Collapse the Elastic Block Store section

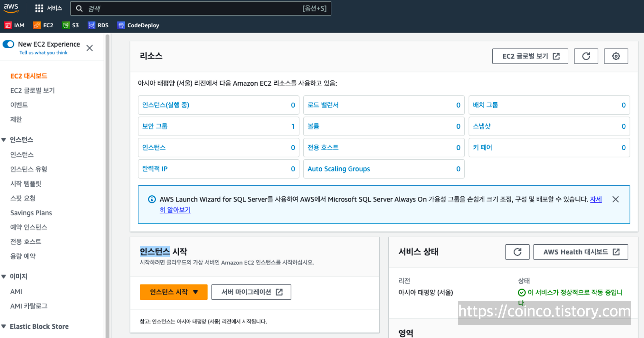(x=4, y=326)
